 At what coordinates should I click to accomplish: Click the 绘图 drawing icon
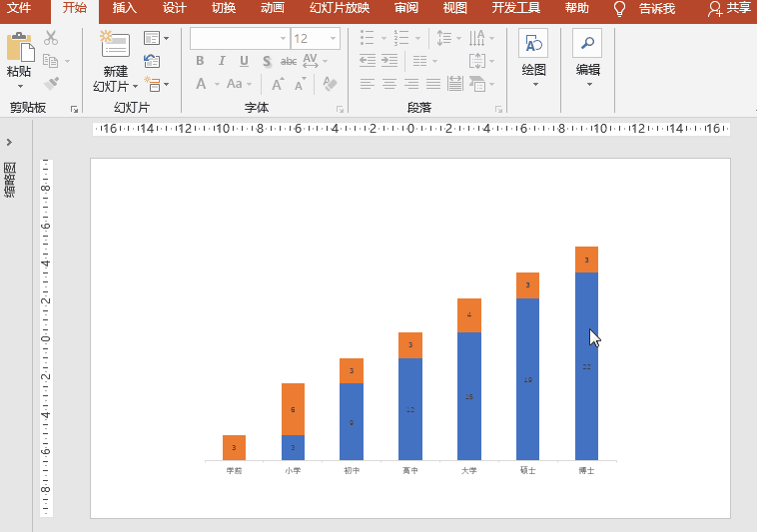pyautogui.click(x=533, y=44)
